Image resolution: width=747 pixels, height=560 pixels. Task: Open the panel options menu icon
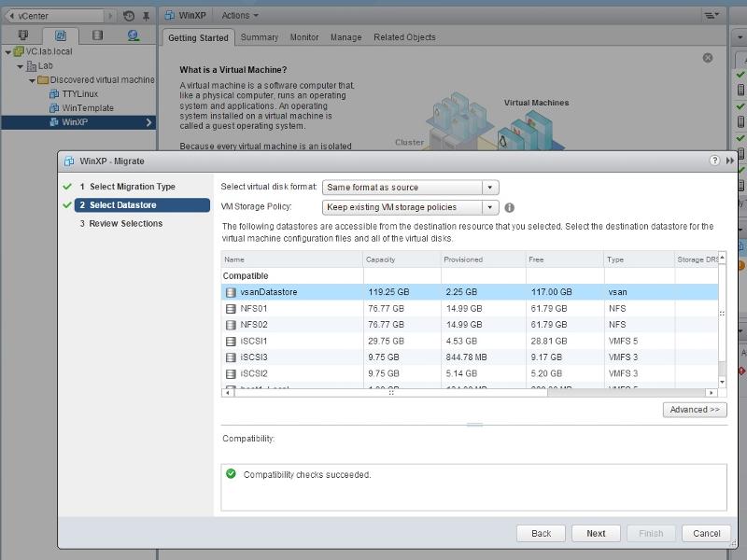click(x=712, y=16)
